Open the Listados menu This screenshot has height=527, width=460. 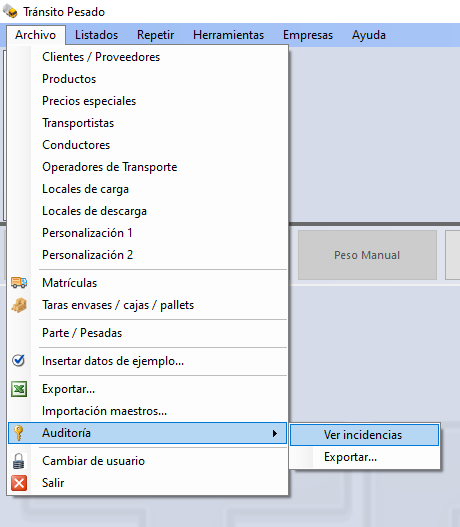pos(96,35)
